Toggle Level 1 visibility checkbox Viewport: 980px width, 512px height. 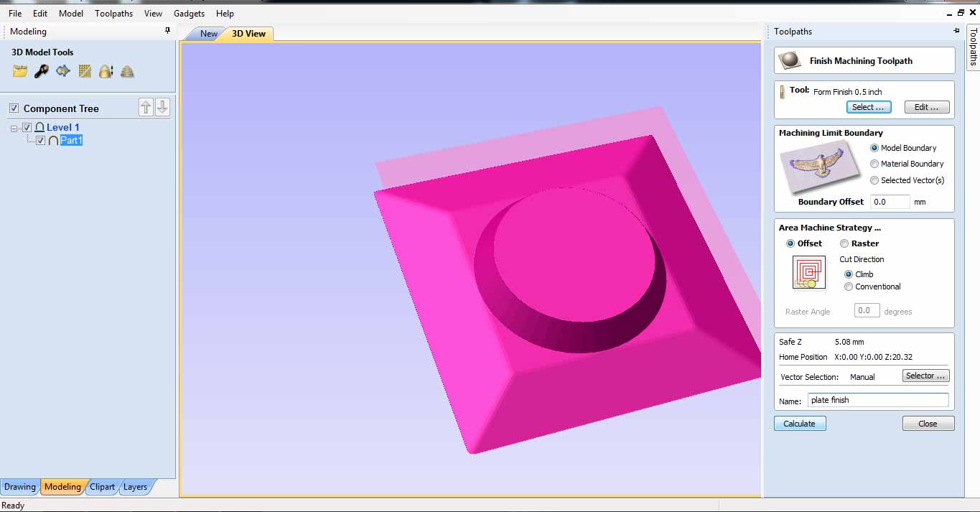tap(27, 127)
